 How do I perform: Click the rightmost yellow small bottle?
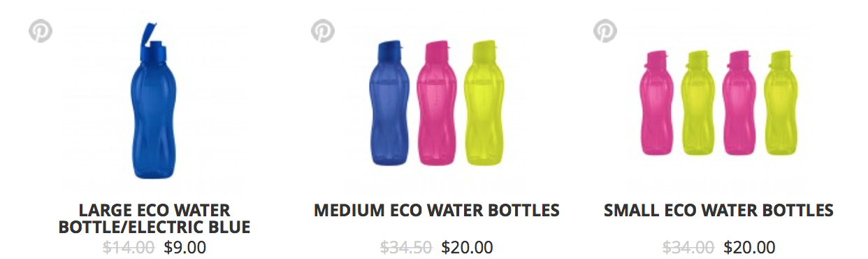click(781, 102)
